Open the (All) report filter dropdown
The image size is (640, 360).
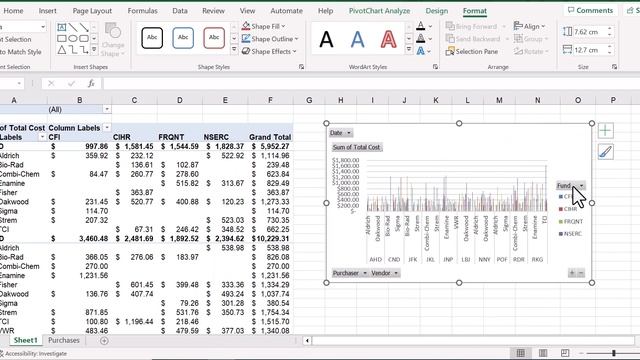pyautogui.click(x=107, y=109)
